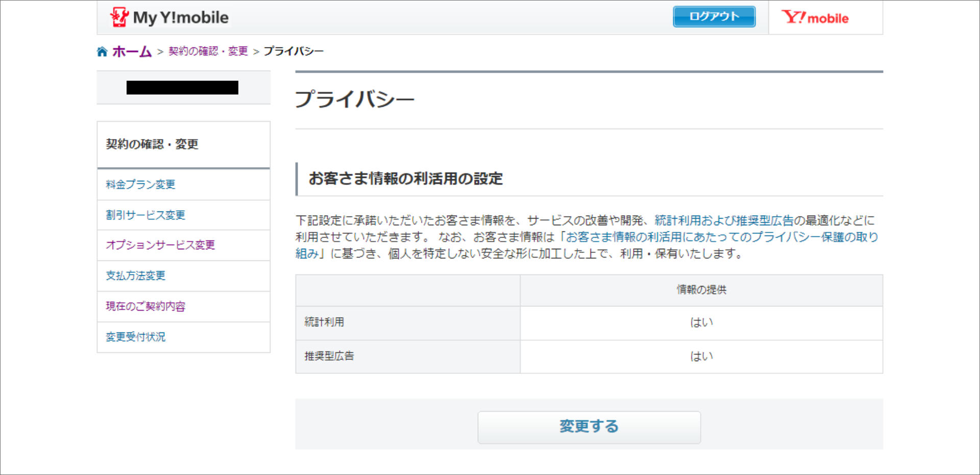Image resolution: width=980 pixels, height=475 pixels.
Task: Click the 情報の提供 column header
Action: coord(701,290)
